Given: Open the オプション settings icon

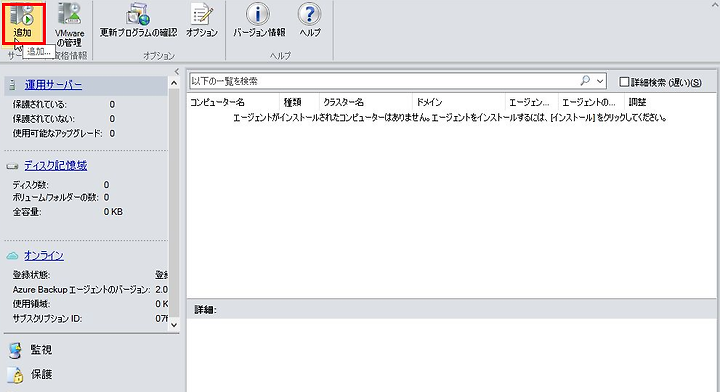Looking at the screenshot, I should [x=202, y=14].
